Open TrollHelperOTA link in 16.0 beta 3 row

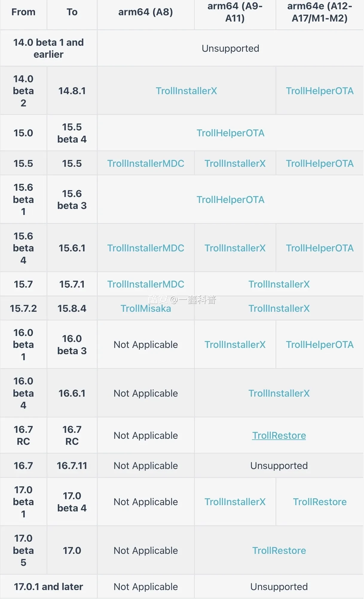[319, 345]
